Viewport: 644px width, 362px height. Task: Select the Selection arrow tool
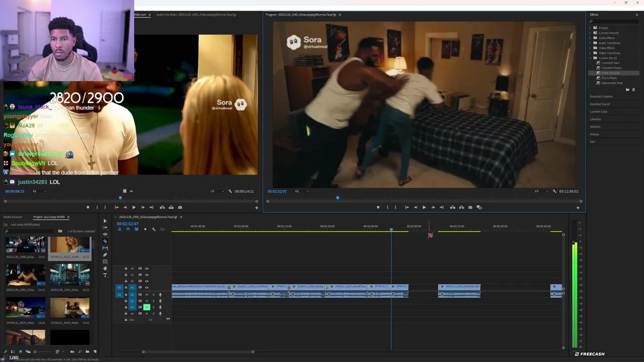tap(105, 221)
